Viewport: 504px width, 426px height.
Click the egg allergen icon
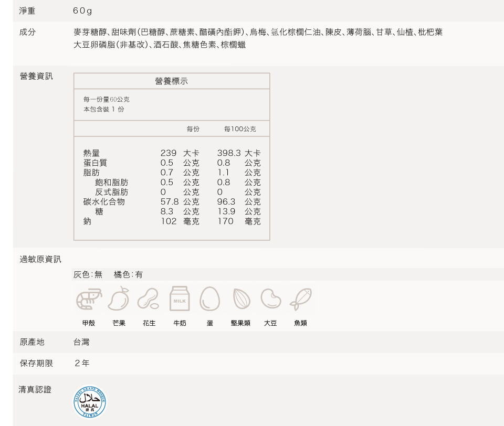(209, 299)
